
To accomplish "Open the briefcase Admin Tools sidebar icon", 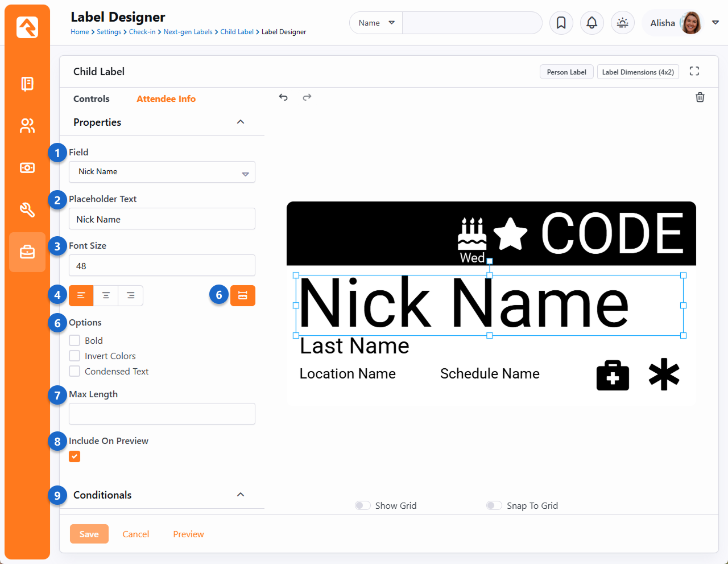I will [27, 252].
